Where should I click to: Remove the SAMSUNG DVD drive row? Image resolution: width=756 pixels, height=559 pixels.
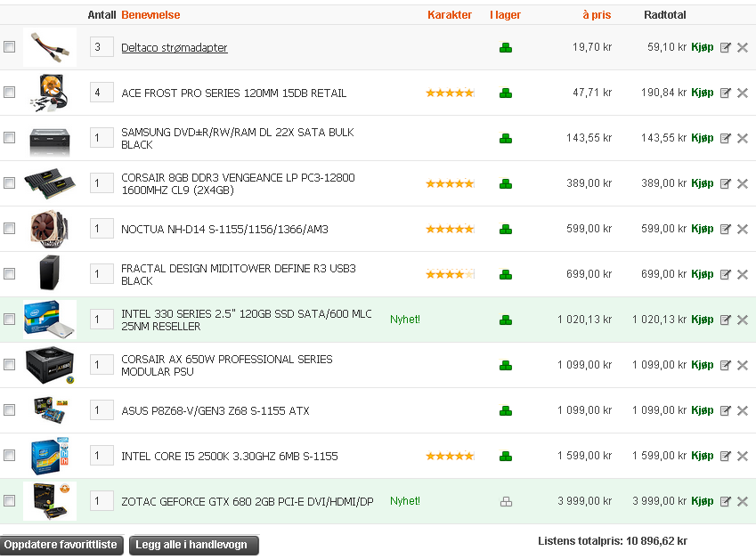[x=743, y=138]
